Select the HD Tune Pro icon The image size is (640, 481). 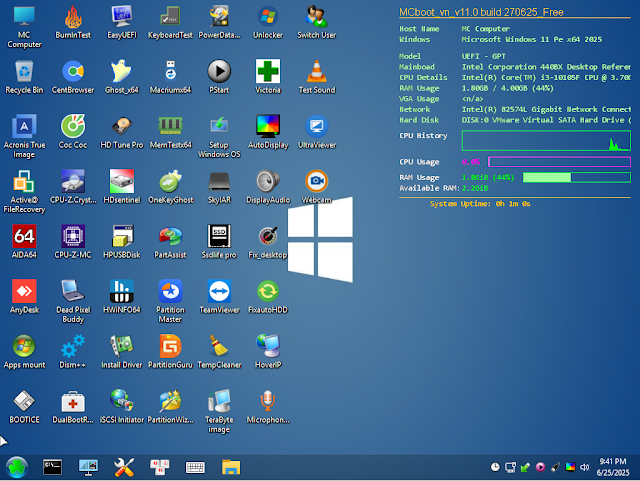122,131
